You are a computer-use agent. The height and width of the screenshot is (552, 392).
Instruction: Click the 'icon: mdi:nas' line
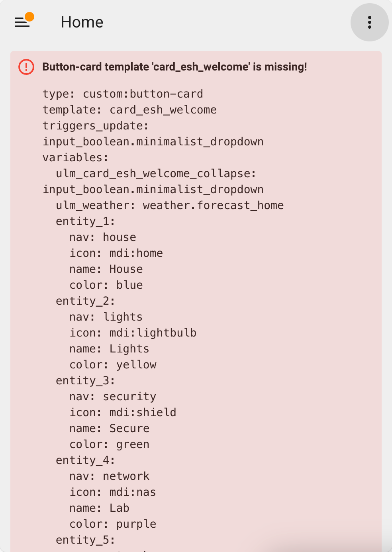pyautogui.click(x=113, y=492)
